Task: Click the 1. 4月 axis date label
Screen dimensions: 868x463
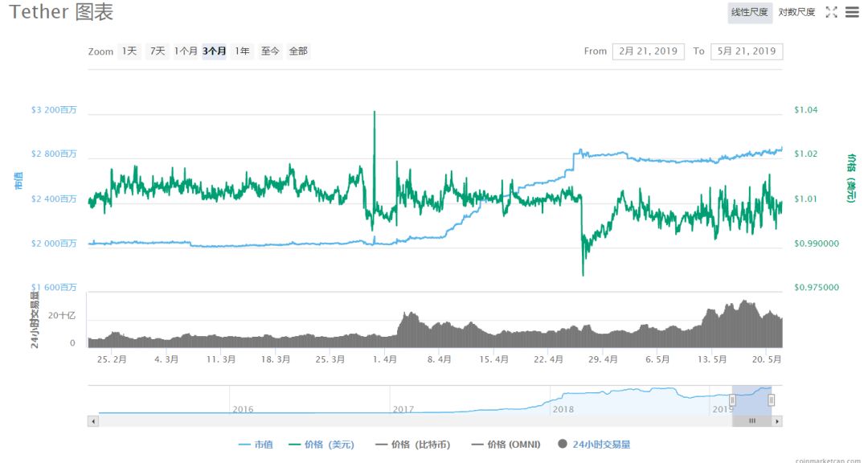Action: tap(385, 359)
